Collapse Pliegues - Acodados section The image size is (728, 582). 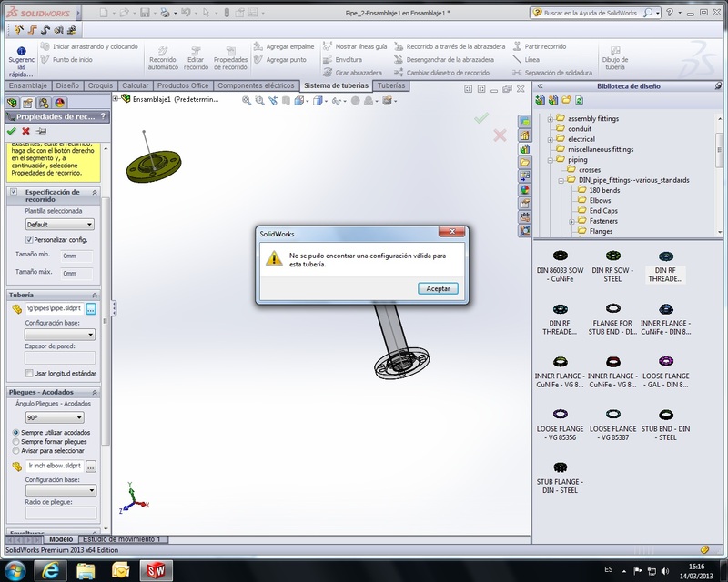[x=95, y=393]
